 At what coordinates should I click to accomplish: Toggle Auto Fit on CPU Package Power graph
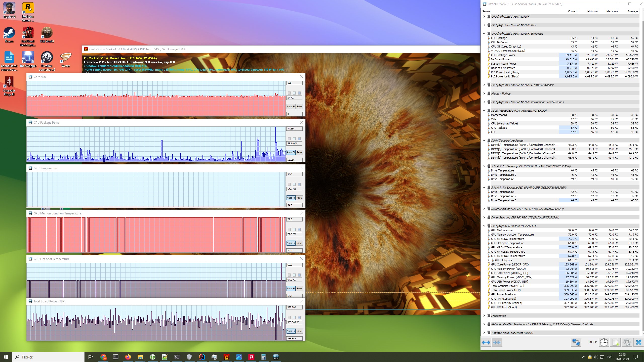click(291, 152)
